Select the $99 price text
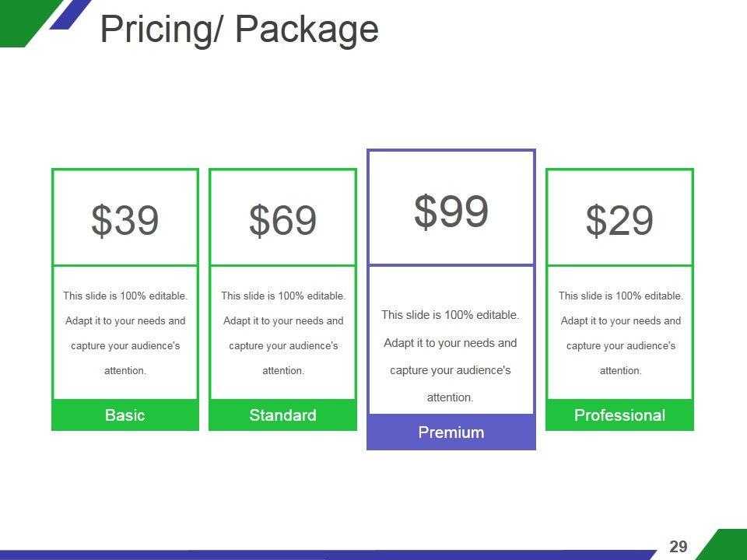The height and width of the screenshot is (560, 747). pos(451,211)
